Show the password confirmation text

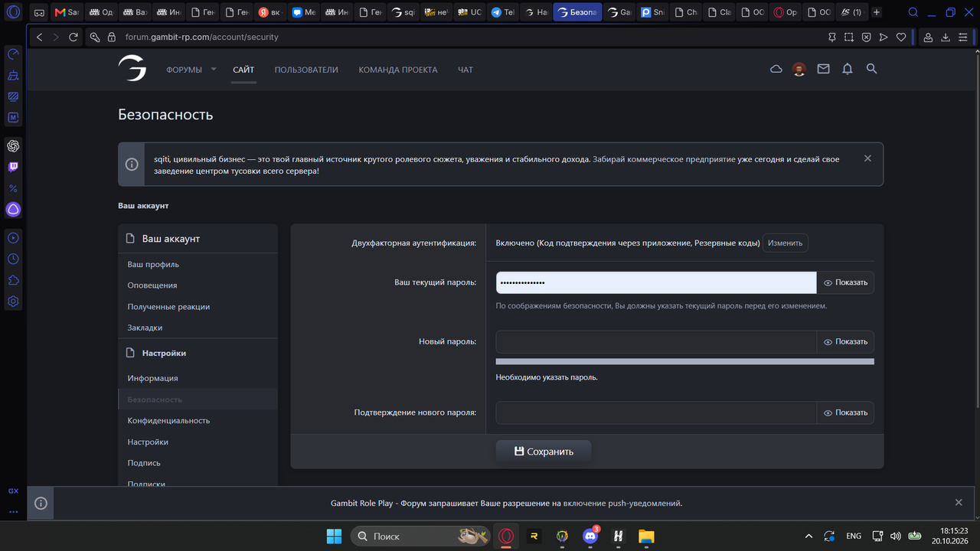click(x=846, y=412)
